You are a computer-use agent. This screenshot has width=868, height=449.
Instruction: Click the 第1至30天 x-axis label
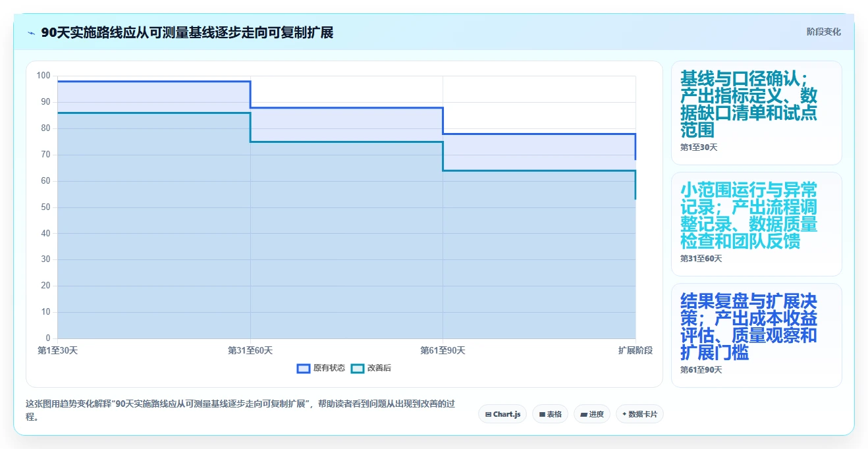click(x=58, y=351)
